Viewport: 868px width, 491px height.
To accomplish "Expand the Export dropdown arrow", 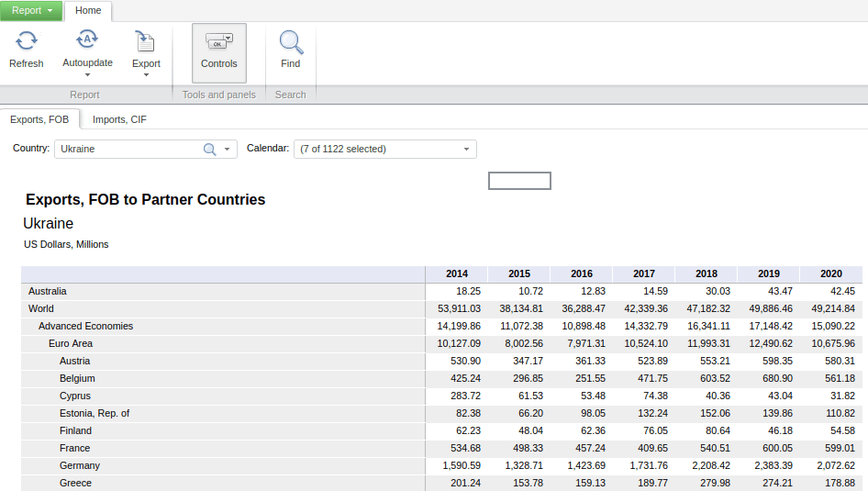I will pyautogui.click(x=146, y=75).
